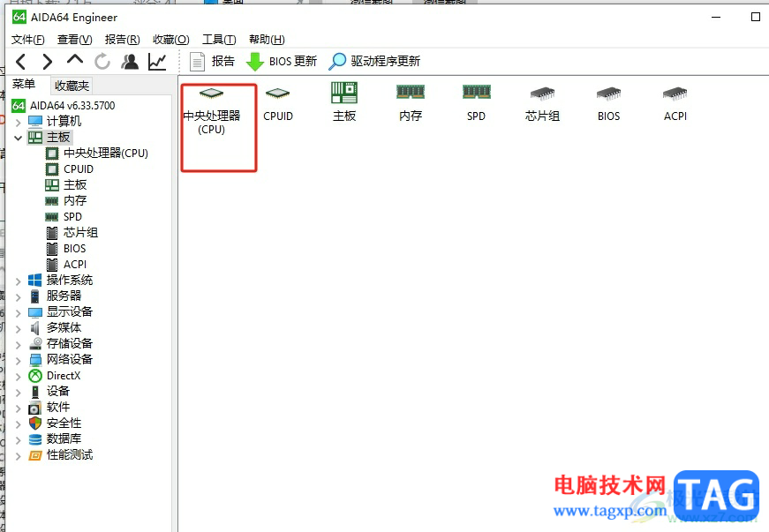This screenshot has height=532, width=769.
Task: Open the 主板 icon in main pane
Action: point(344,102)
